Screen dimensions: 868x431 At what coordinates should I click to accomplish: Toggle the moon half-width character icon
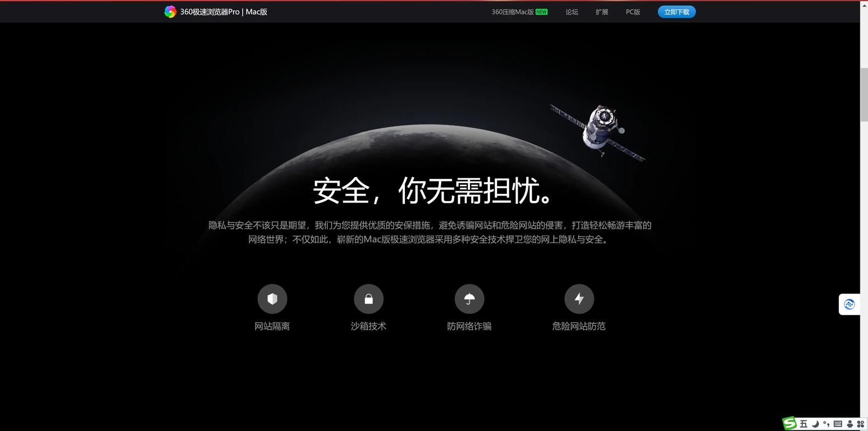tap(815, 424)
